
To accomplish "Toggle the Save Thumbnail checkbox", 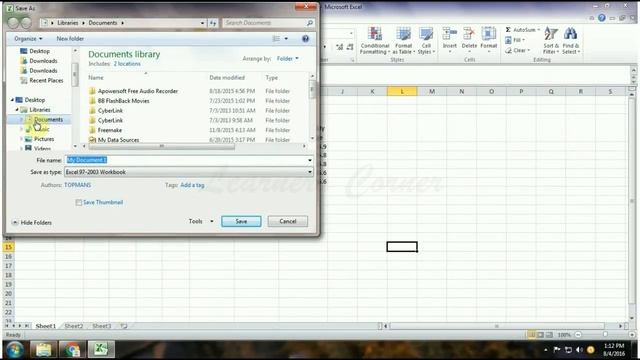I will click(x=78, y=202).
